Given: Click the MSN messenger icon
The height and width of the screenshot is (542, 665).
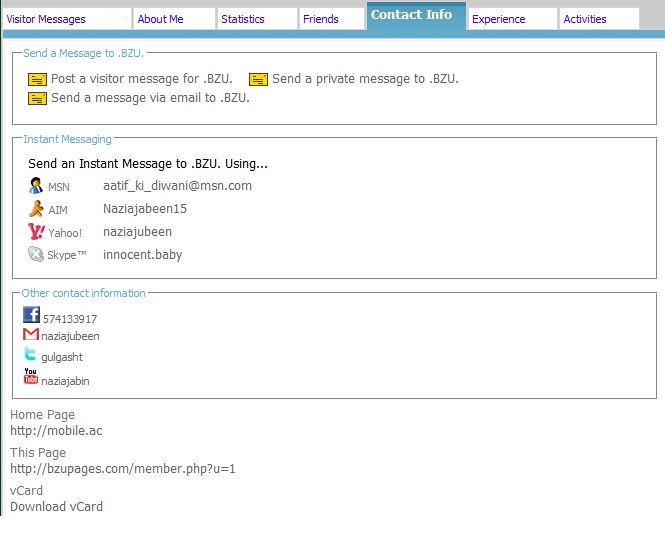Looking at the screenshot, I should tap(36, 186).
